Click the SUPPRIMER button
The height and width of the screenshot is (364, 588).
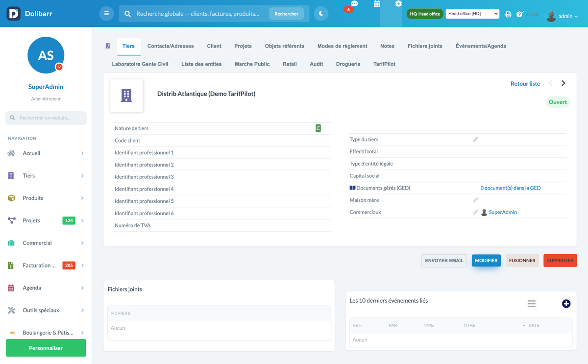[x=560, y=261]
